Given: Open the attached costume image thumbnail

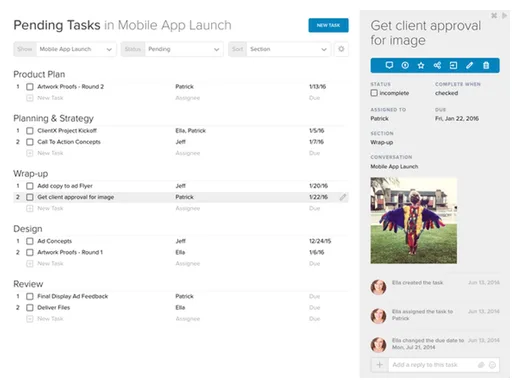Looking at the screenshot, I should click(x=413, y=220).
